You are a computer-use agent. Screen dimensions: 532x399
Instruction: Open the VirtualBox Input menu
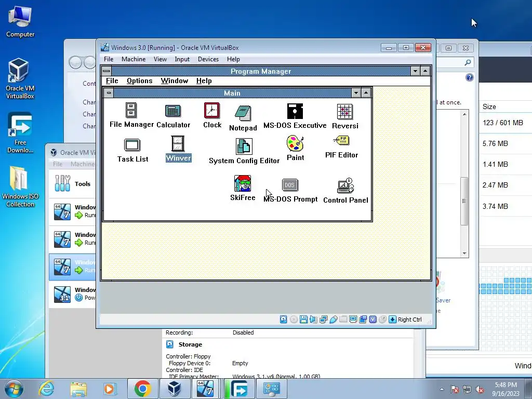tap(182, 59)
